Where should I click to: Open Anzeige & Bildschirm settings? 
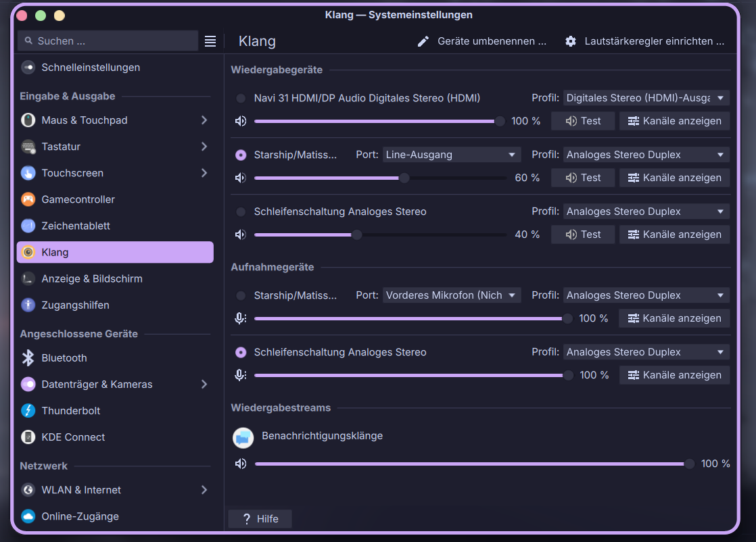[115, 278]
